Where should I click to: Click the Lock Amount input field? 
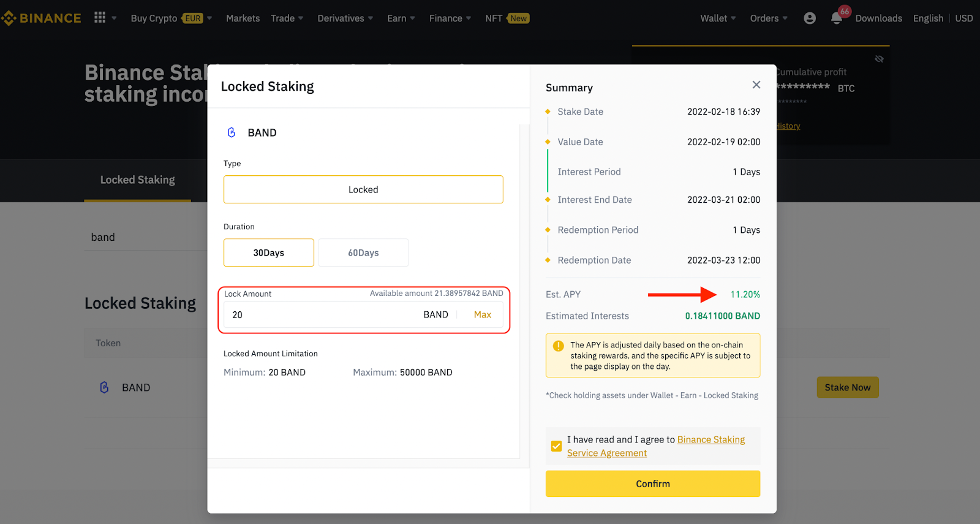click(x=318, y=314)
